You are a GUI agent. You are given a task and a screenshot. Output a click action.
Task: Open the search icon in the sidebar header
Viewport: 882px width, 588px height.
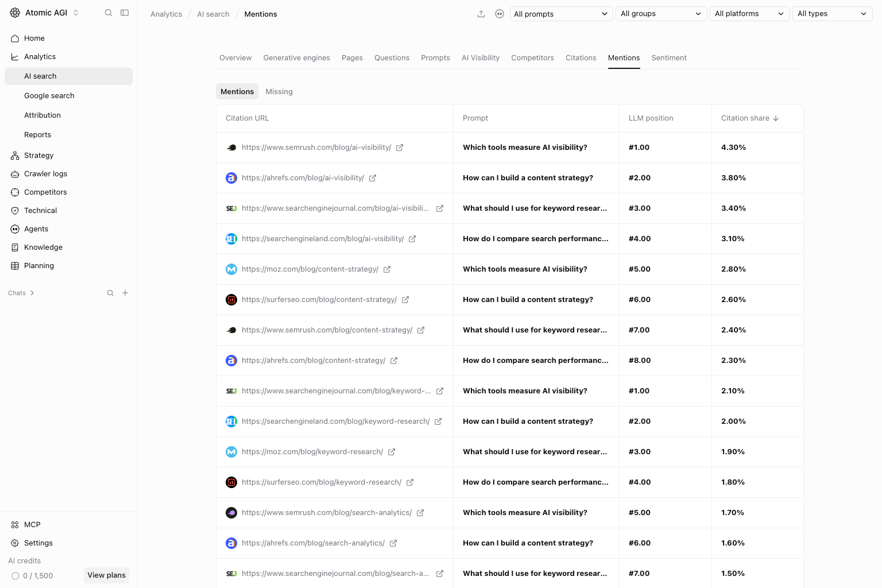(x=109, y=13)
